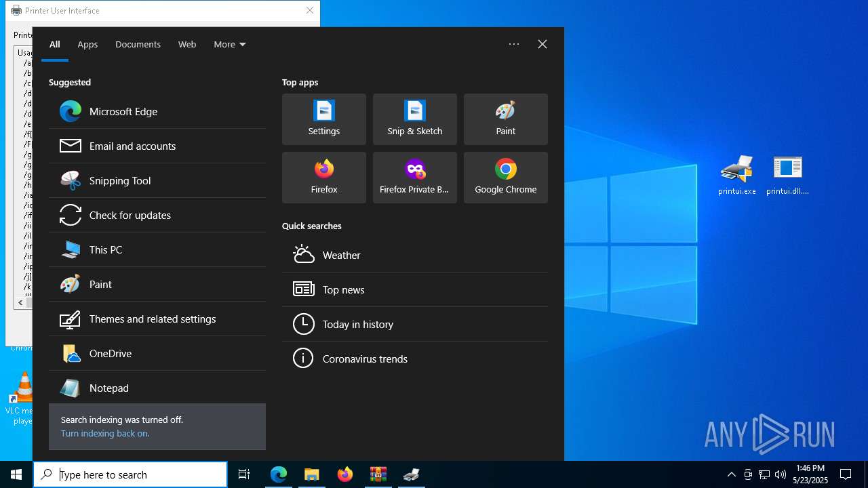This screenshot has width=868, height=488.
Task: Open Themes and related settings
Action: tap(157, 319)
